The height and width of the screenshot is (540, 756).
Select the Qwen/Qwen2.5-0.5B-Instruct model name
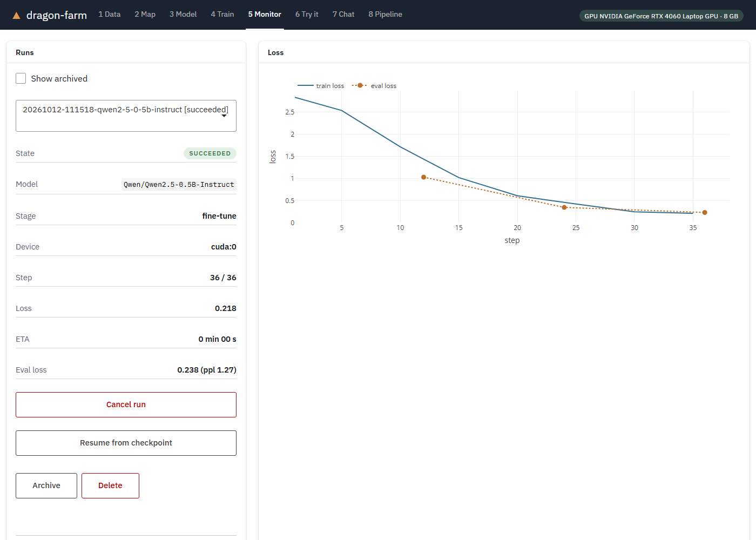179,185
